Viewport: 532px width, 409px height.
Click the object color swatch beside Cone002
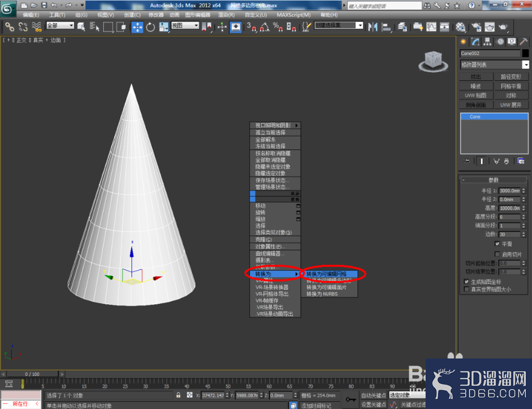click(x=525, y=53)
